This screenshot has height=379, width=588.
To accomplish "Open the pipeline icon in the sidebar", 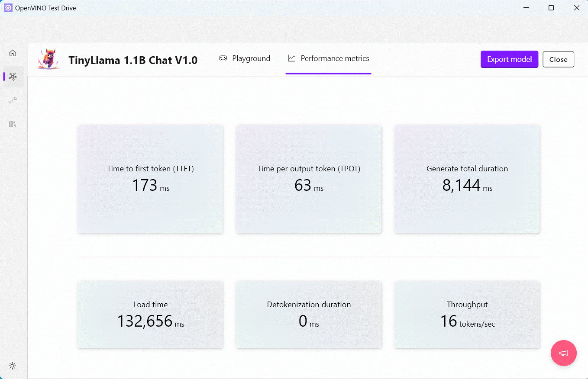I will (13, 100).
